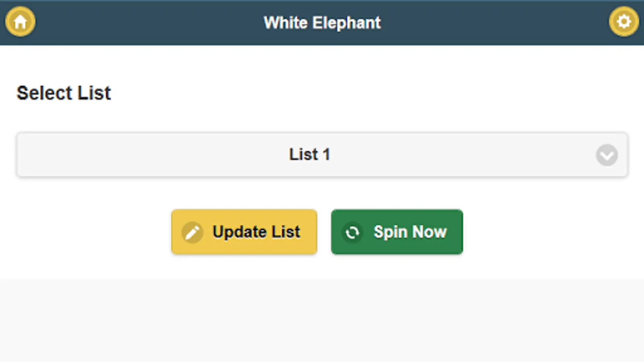Click the List 1 label text in selector
The height and width of the screenshot is (362, 644).
pos(309,154)
